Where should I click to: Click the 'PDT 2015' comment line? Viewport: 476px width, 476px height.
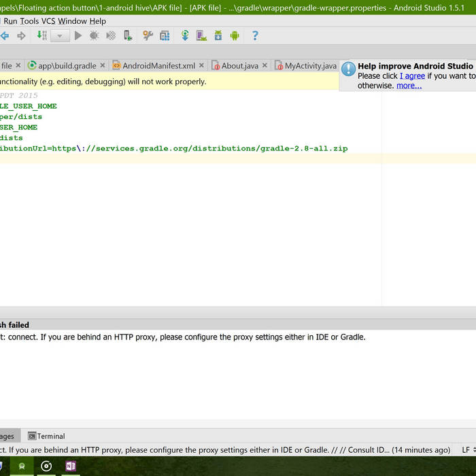click(19, 96)
